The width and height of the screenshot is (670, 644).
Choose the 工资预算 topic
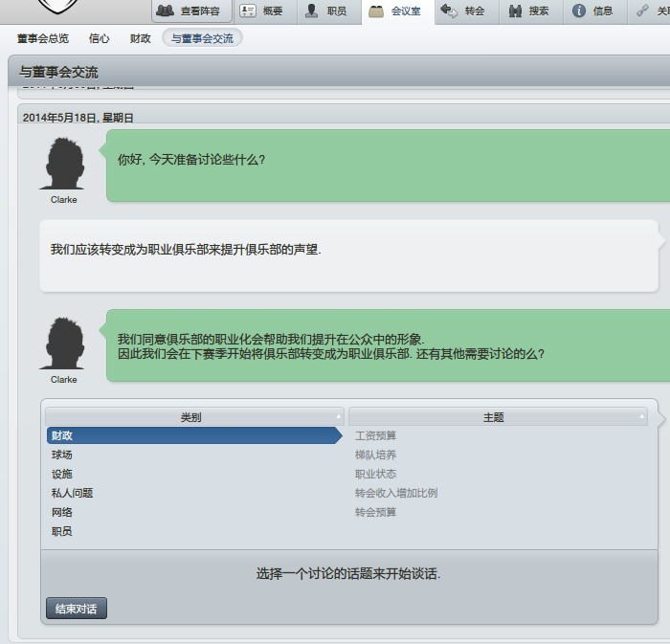[375, 435]
